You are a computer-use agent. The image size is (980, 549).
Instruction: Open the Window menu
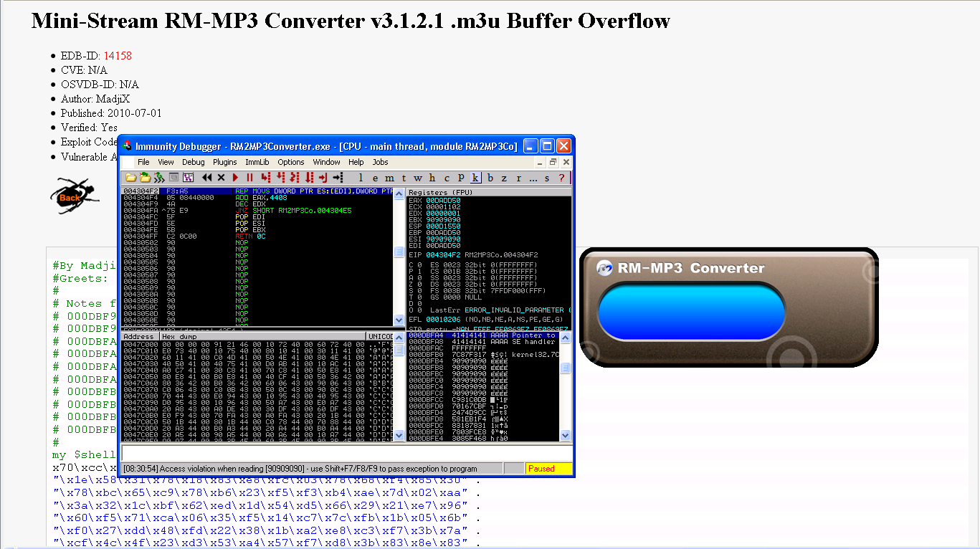tap(326, 162)
